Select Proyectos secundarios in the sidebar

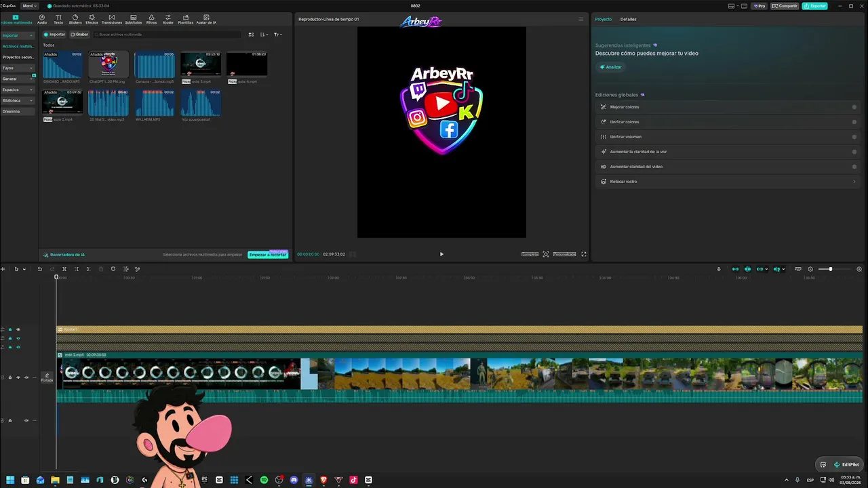click(18, 57)
